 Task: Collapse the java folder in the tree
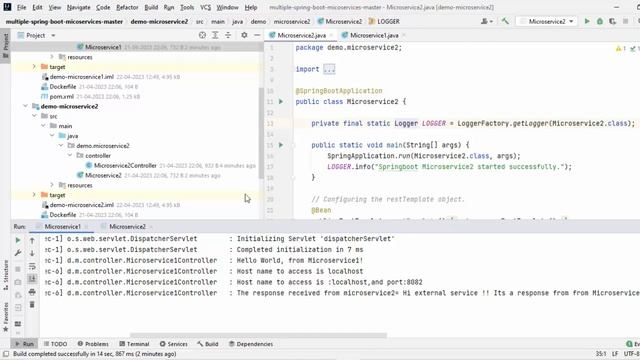52,136
